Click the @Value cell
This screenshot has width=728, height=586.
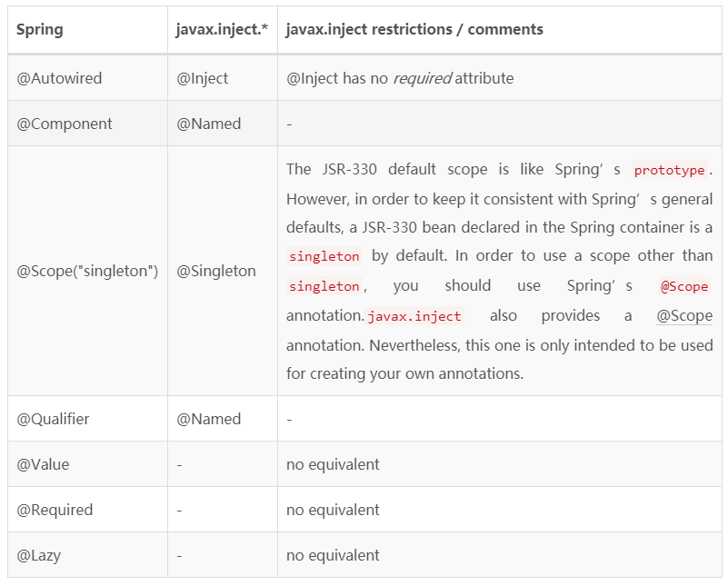tap(43, 464)
